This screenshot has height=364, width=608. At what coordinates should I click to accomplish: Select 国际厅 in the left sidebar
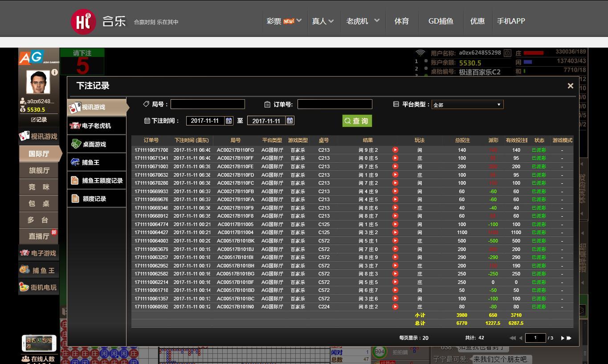point(39,154)
